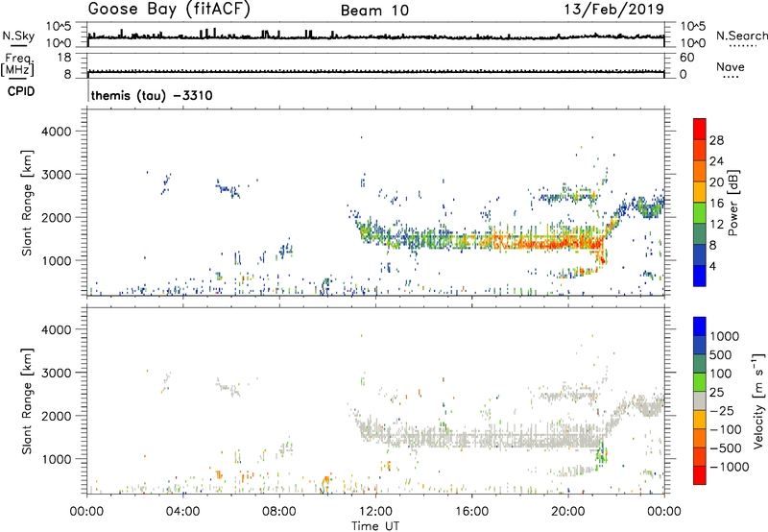Click the "2000" range tick in velocity panel
The width and height of the screenshot is (768, 532).
[x=57, y=416]
